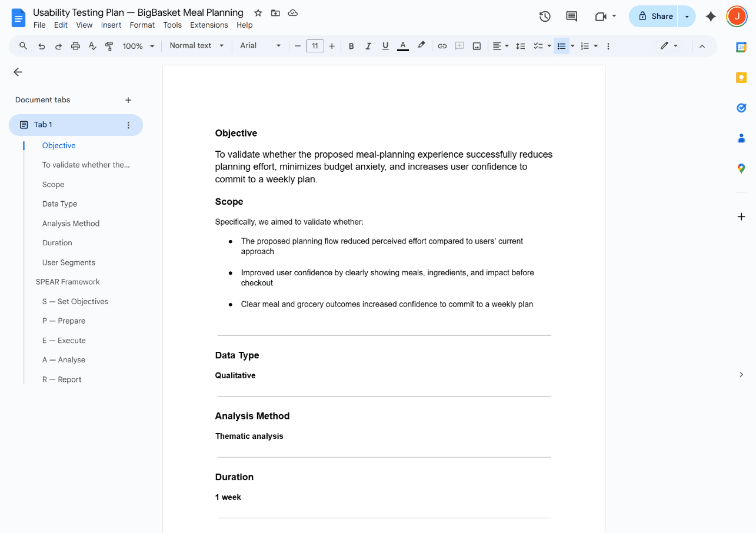
Task: Toggle the bulleted list
Action: tap(561, 46)
